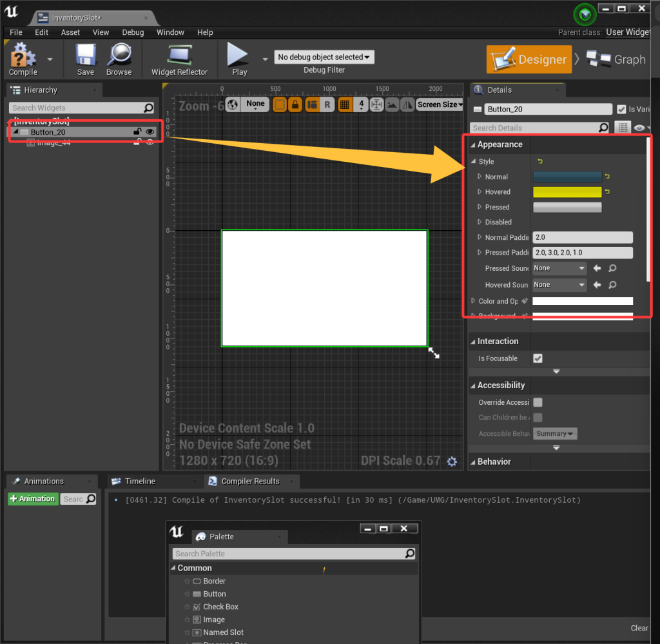Toggle the Is Variable checkbox
Image resolution: width=660 pixels, height=644 pixels.
point(621,110)
